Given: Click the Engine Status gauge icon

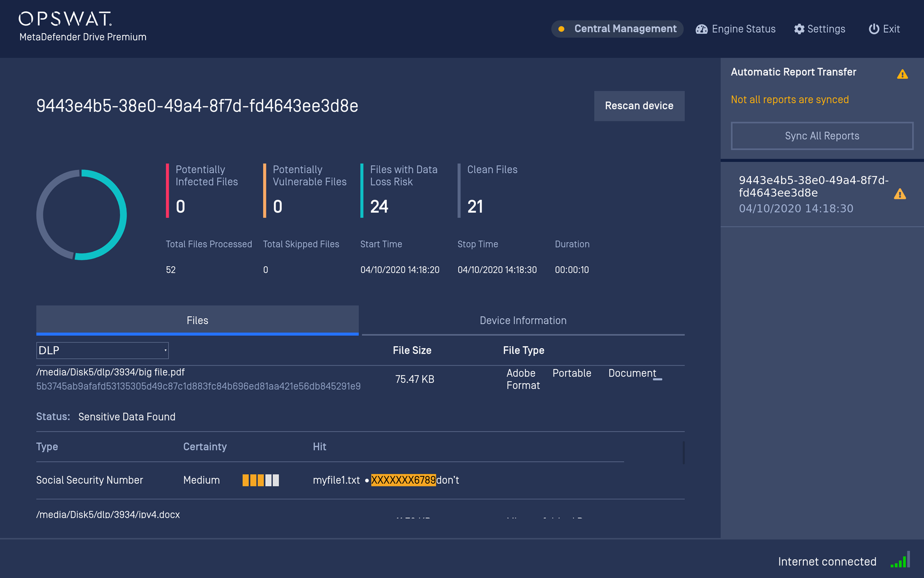Looking at the screenshot, I should 701,29.
